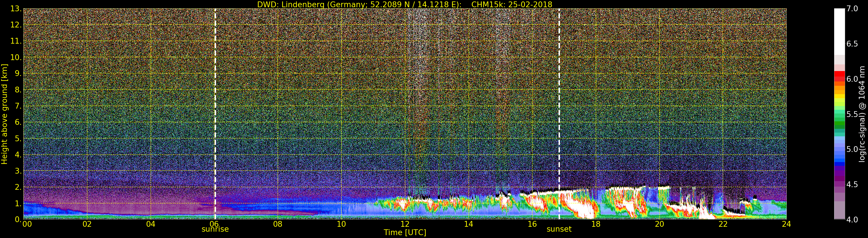The height and width of the screenshot is (238, 868).
Task: Click the white dashed sunset line
Action: click(x=559, y=114)
